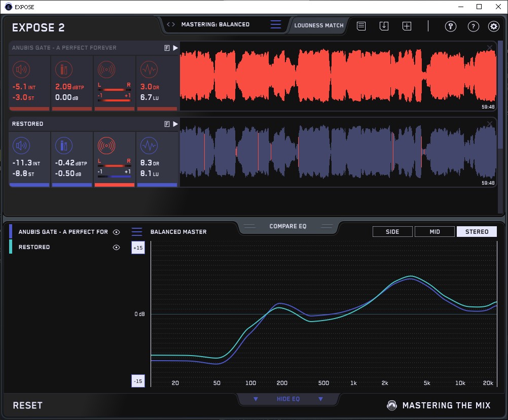Toggle visibility of Restored EQ curve
This screenshot has height=420, width=508.
[x=117, y=248]
